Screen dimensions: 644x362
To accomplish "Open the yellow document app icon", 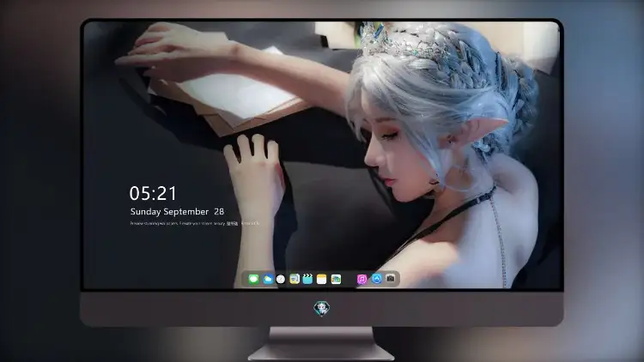I will tap(295, 280).
